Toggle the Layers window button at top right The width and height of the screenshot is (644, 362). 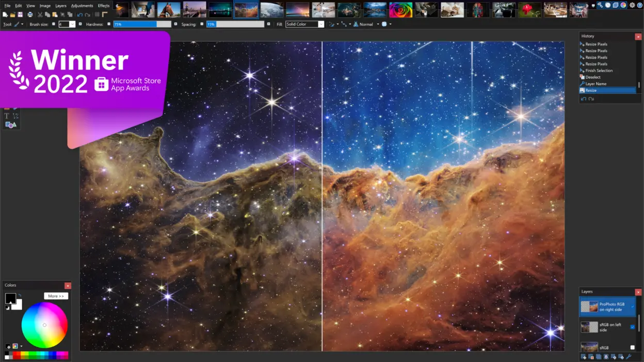coord(616,5)
